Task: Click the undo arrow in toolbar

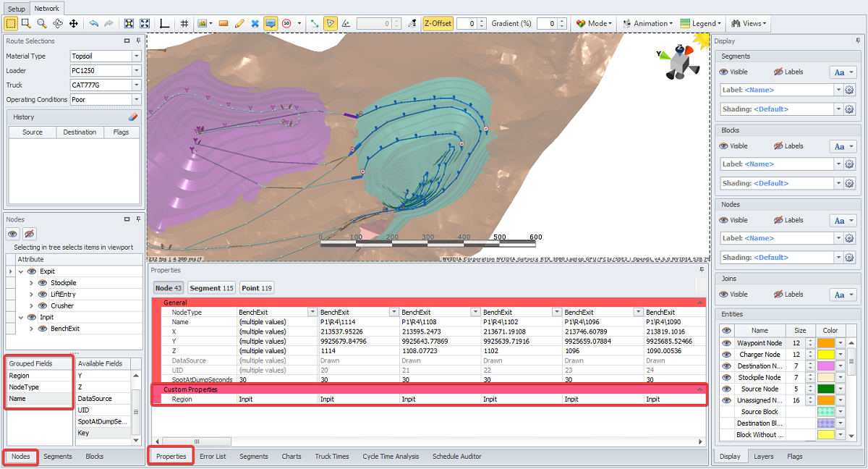Action: [93, 23]
